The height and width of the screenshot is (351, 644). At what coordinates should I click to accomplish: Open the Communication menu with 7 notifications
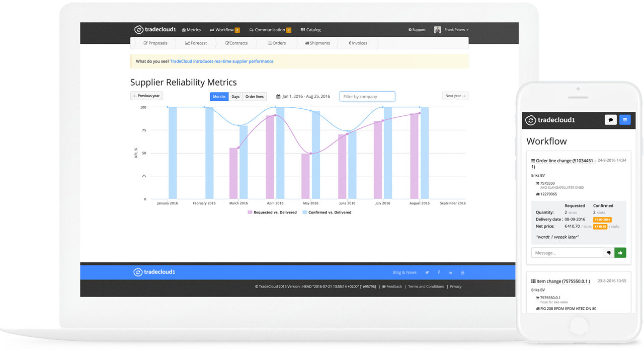point(270,30)
